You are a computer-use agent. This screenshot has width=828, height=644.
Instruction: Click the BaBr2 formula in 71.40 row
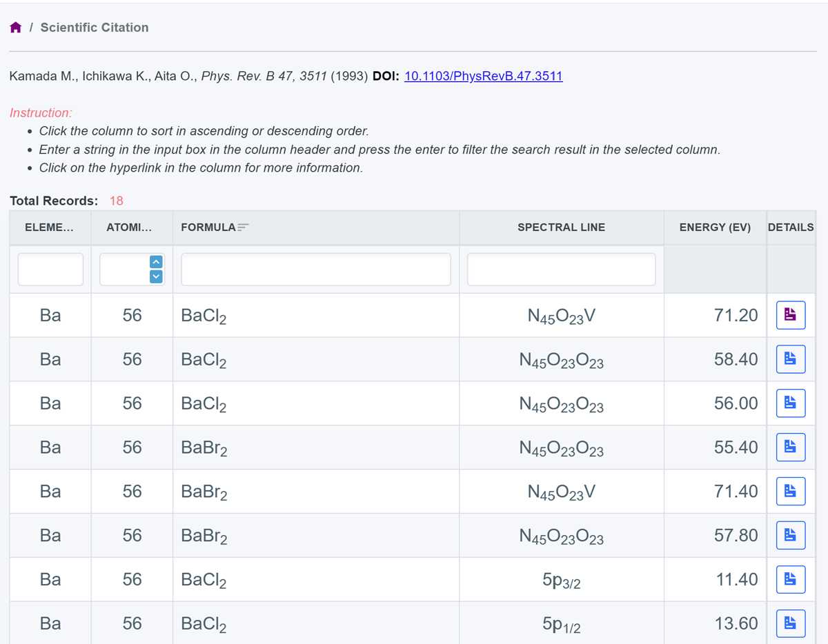(x=204, y=492)
